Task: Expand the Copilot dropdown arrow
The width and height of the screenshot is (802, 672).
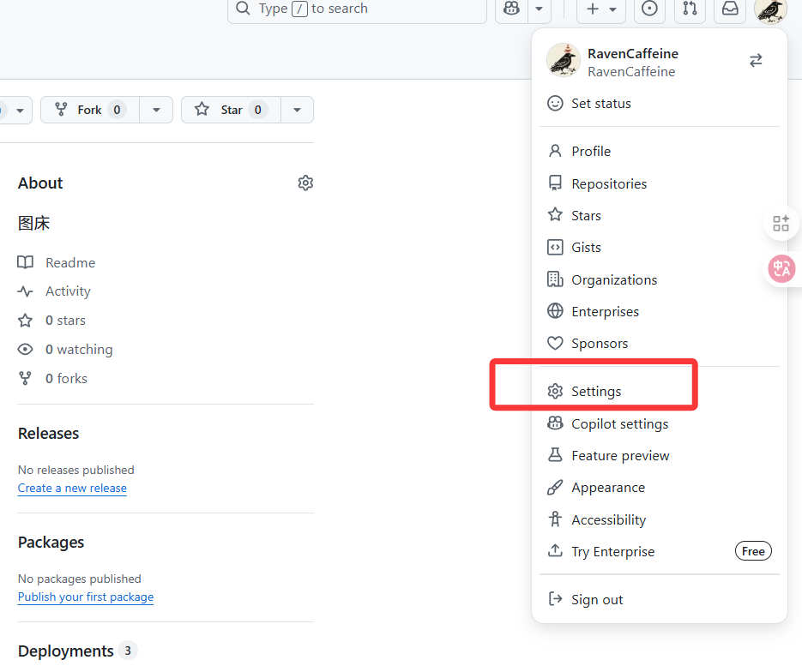Action: tap(539, 9)
